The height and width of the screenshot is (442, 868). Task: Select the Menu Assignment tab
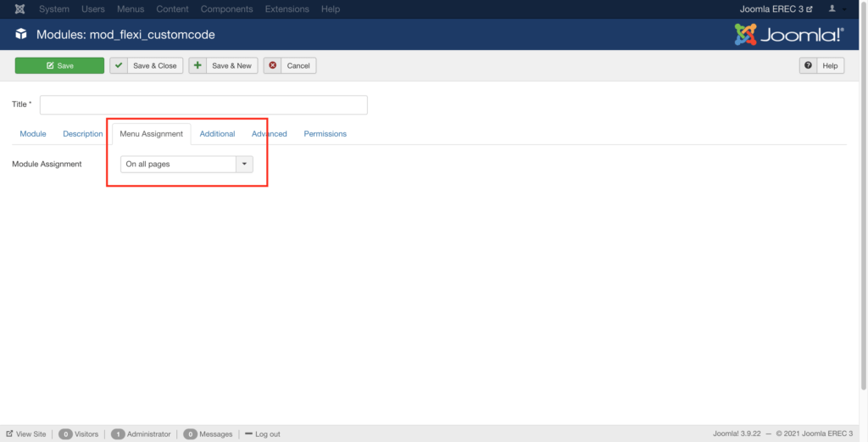click(x=151, y=133)
